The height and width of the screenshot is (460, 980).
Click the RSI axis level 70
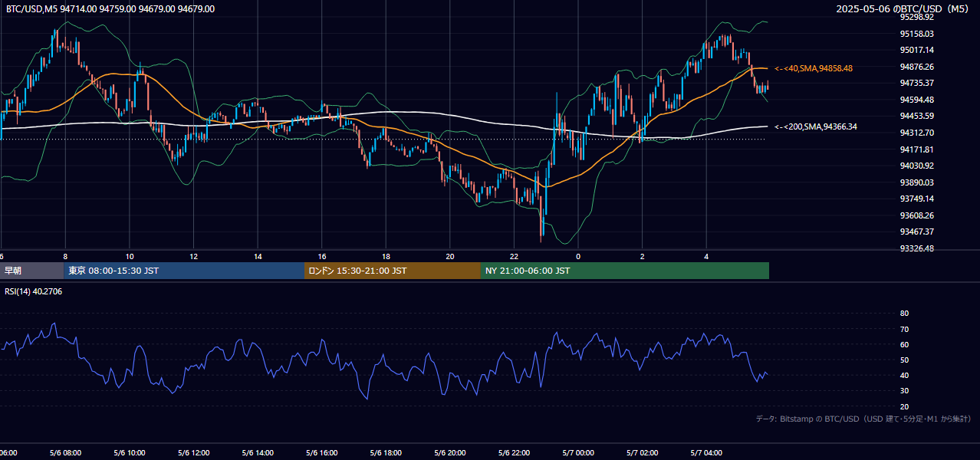[904, 329]
